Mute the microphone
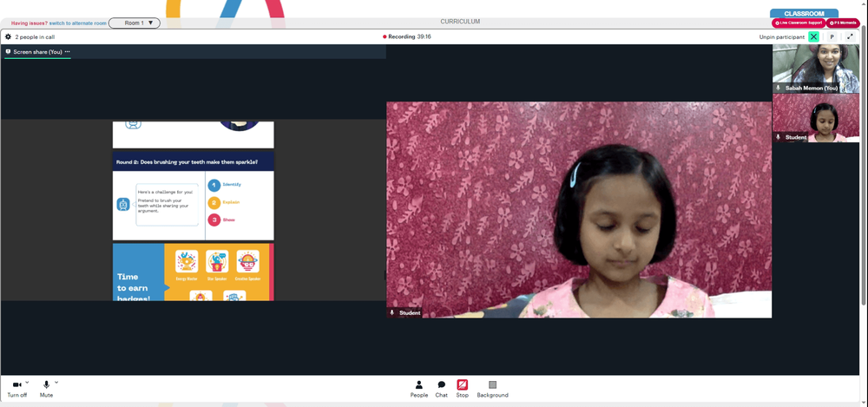Screen dimensions: 868x407 click(47, 388)
